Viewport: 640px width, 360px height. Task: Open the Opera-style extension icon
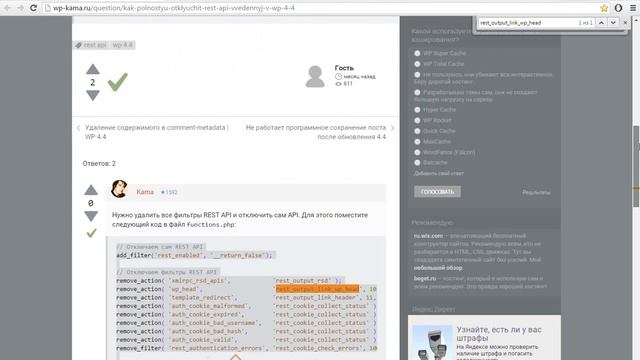618,8
